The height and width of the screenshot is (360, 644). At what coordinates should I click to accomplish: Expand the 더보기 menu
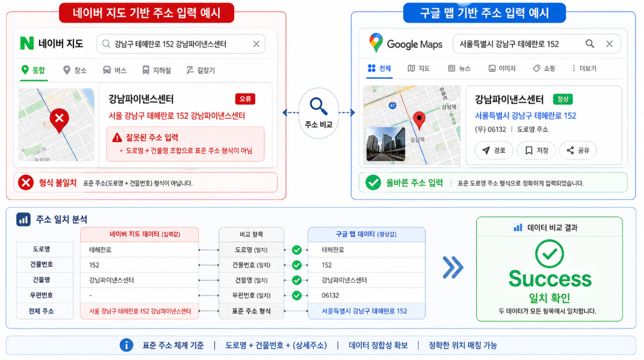point(584,68)
